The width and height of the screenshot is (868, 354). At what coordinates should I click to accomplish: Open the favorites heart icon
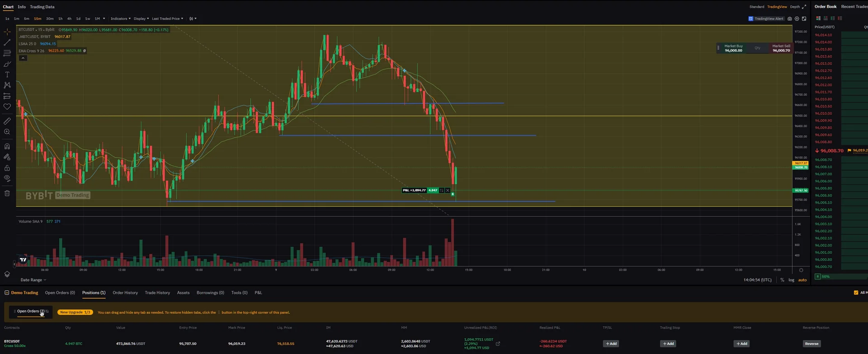(x=7, y=107)
